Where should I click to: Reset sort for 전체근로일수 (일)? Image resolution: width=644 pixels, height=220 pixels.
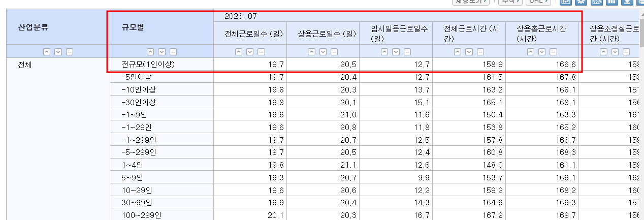(262, 51)
